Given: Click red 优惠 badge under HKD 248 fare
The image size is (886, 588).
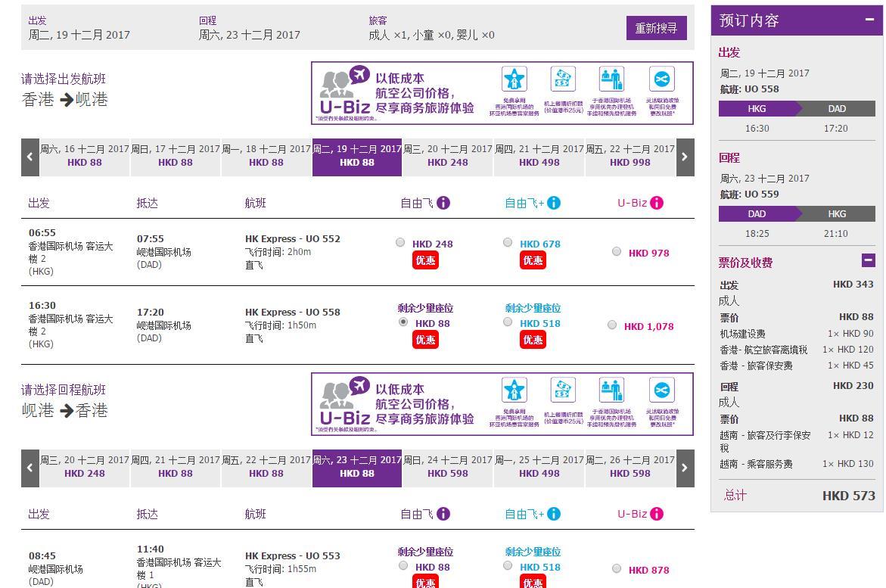Looking at the screenshot, I should click(x=425, y=260).
